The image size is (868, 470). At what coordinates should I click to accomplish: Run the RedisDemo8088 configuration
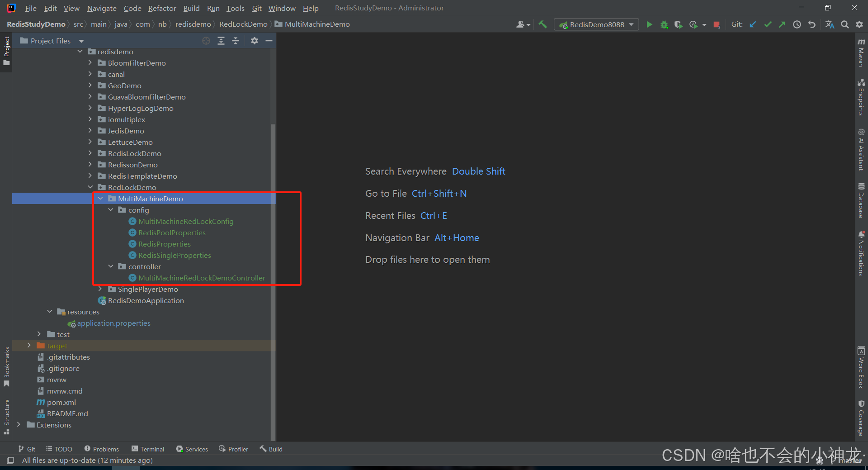pyautogui.click(x=649, y=24)
